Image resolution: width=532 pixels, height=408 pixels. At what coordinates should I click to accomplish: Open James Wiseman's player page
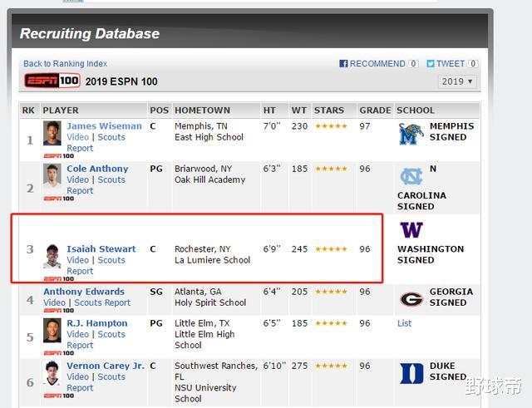point(105,126)
